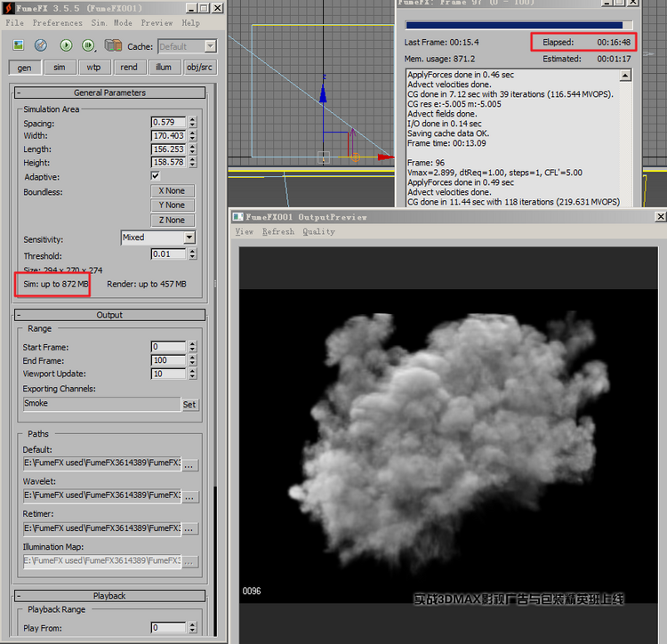Click the Threshold value field
This screenshot has width=667, height=644.
(x=168, y=254)
